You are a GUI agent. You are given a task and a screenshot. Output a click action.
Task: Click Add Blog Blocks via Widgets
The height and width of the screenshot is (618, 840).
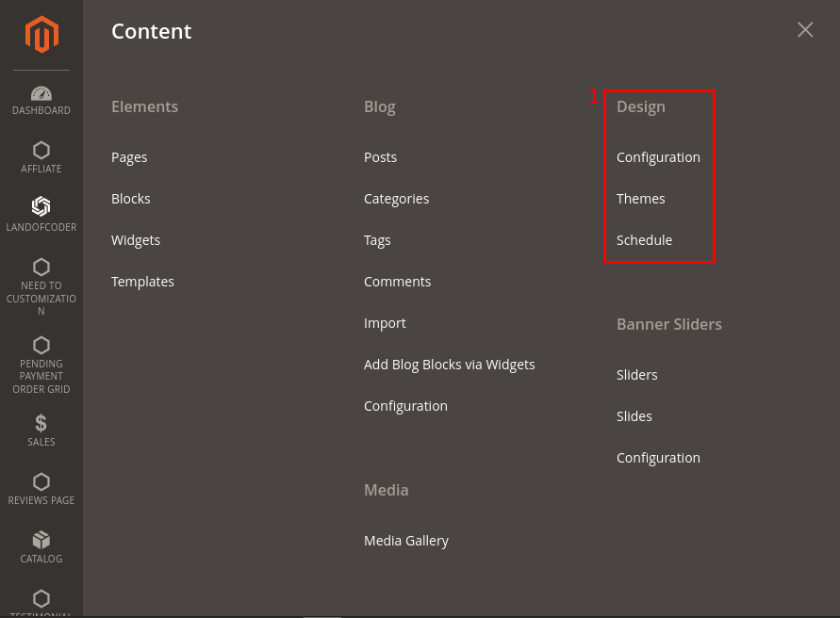[x=450, y=365]
